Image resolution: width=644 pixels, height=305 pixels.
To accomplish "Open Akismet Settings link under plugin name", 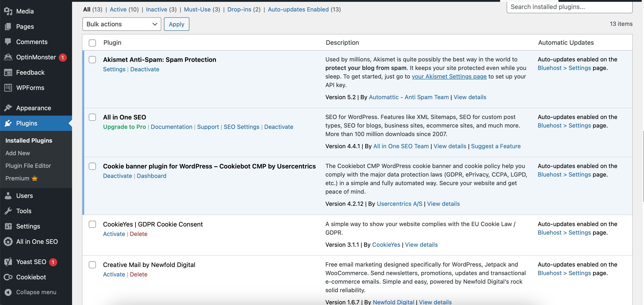I will (x=114, y=69).
